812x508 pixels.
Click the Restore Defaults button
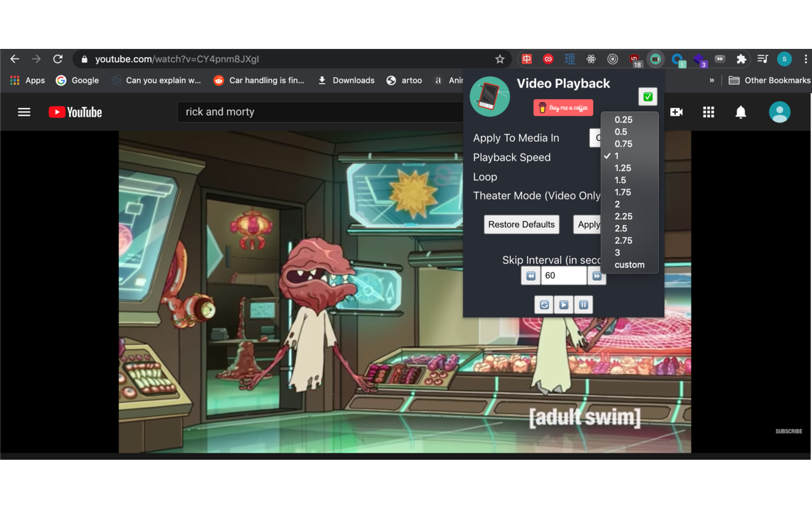pyautogui.click(x=521, y=224)
